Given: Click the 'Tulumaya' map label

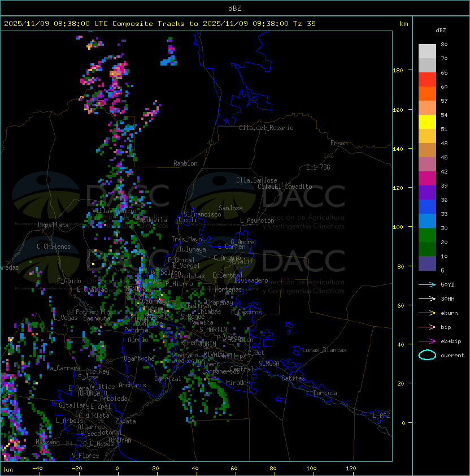Looking at the screenshot, I should click(x=193, y=249).
